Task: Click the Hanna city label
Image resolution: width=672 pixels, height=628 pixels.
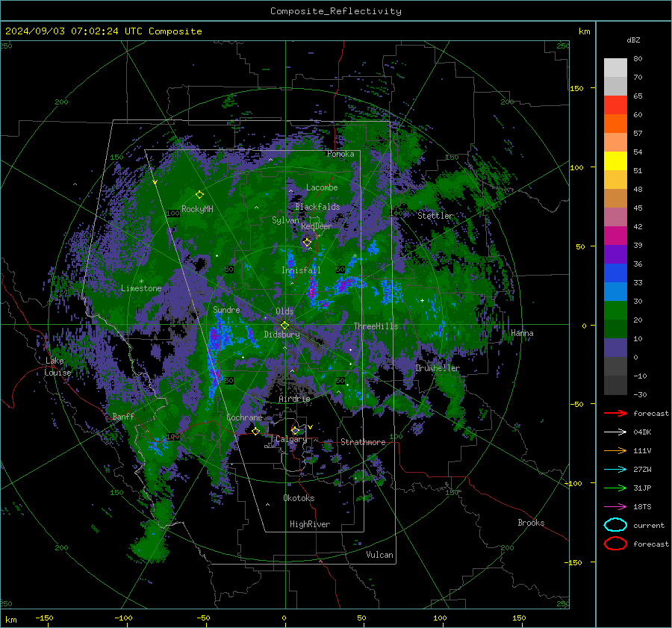Action: (522, 333)
